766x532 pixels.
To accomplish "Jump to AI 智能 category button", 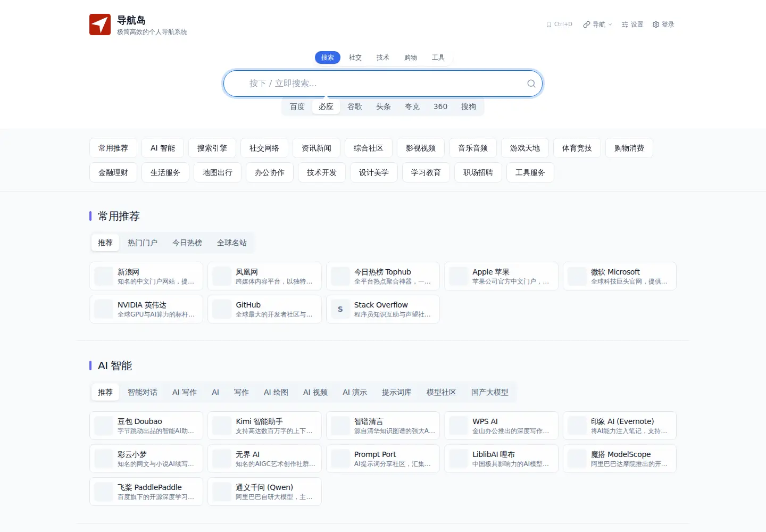I will point(163,148).
